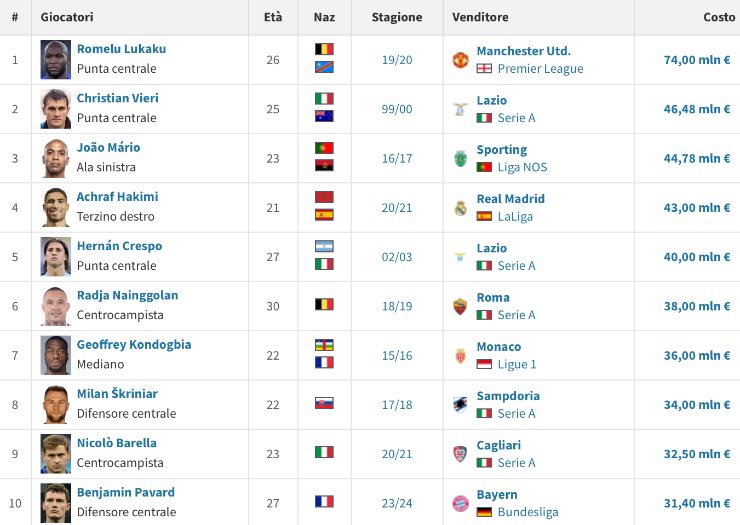The height and width of the screenshot is (525, 740).
Task: Sort table by Età column header
Action: (x=273, y=17)
